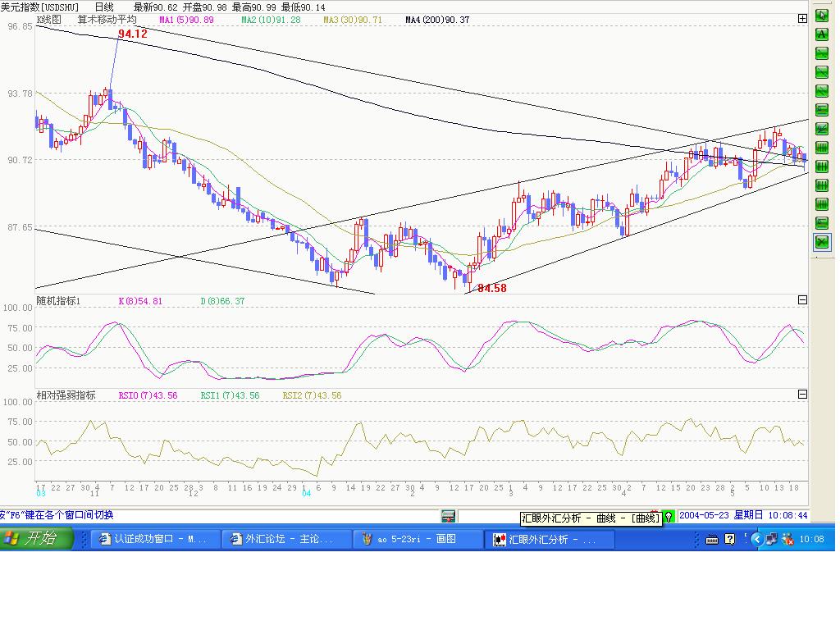Expand hidden tray icons with the round arrow
The height and width of the screenshot is (630, 840).
click(757, 539)
